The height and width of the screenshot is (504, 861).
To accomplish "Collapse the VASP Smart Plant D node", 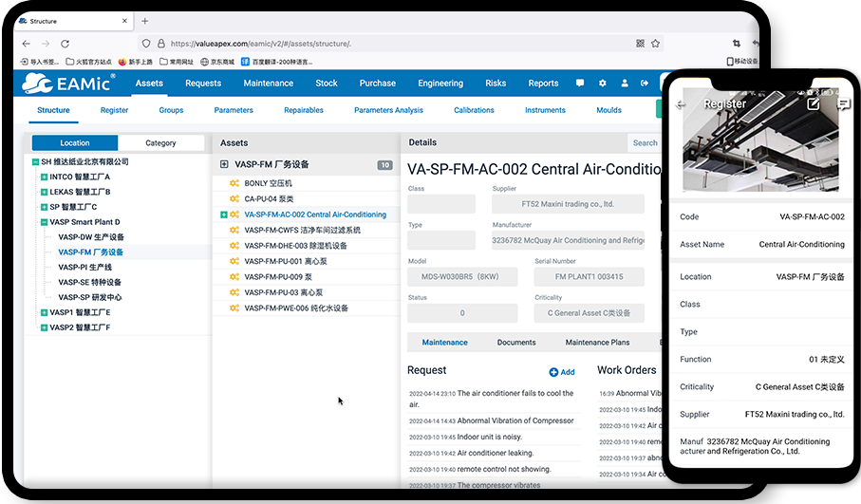I will (43, 222).
